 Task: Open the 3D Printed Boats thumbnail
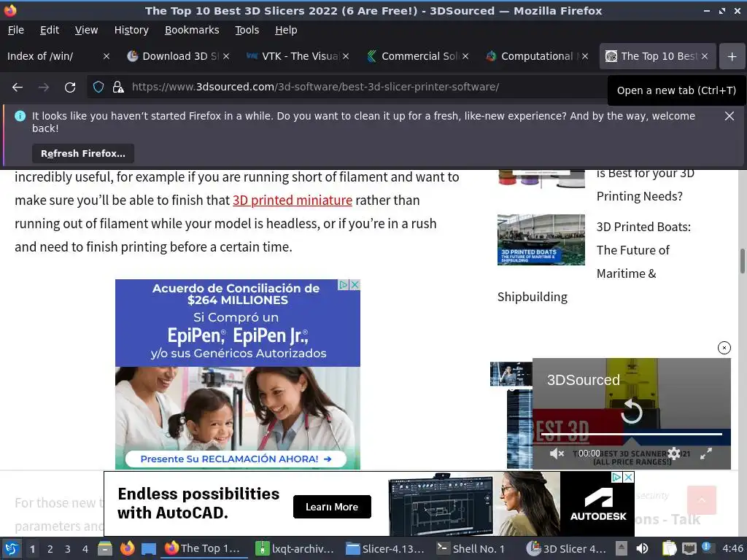[541, 239]
